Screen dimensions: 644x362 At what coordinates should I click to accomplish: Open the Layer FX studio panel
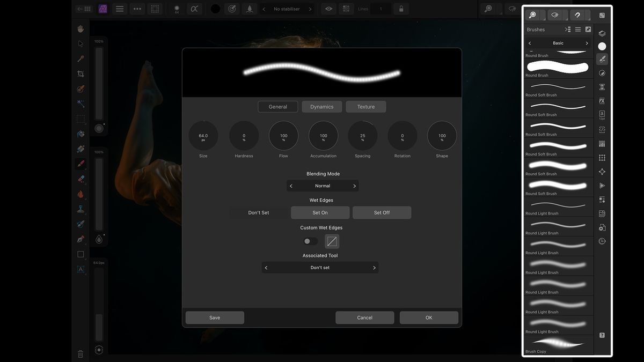pyautogui.click(x=602, y=101)
